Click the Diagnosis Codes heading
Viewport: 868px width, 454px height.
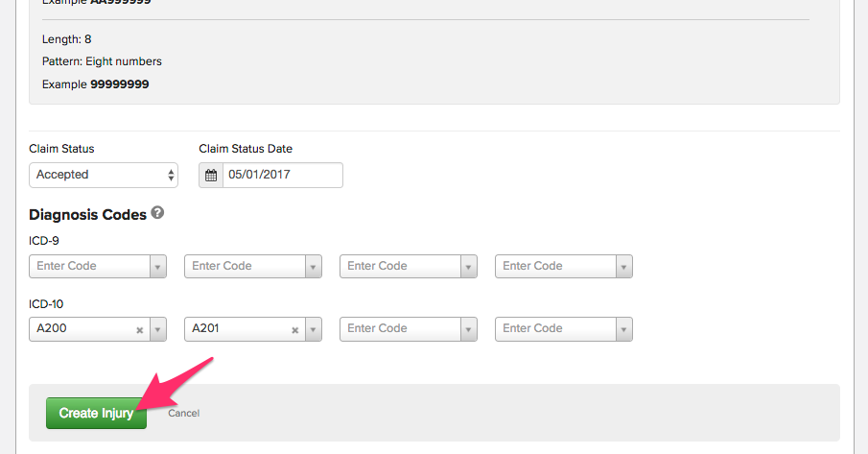pyautogui.click(x=87, y=215)
